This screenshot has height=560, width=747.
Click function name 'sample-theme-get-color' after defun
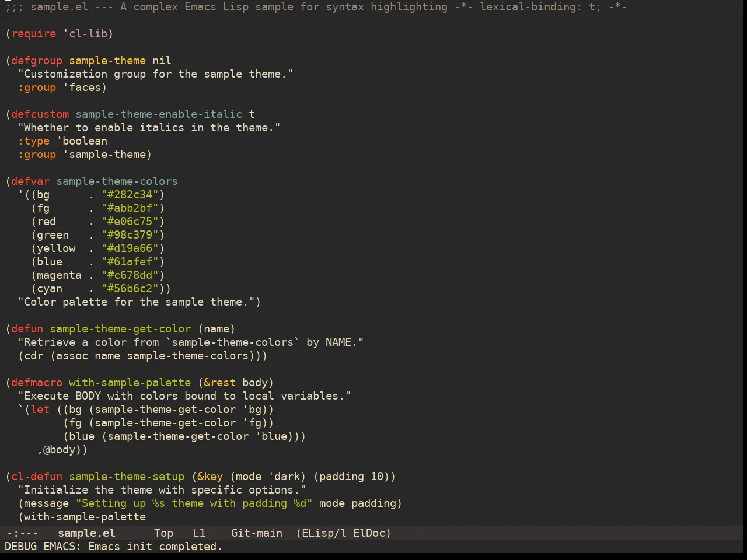[120, 329]
